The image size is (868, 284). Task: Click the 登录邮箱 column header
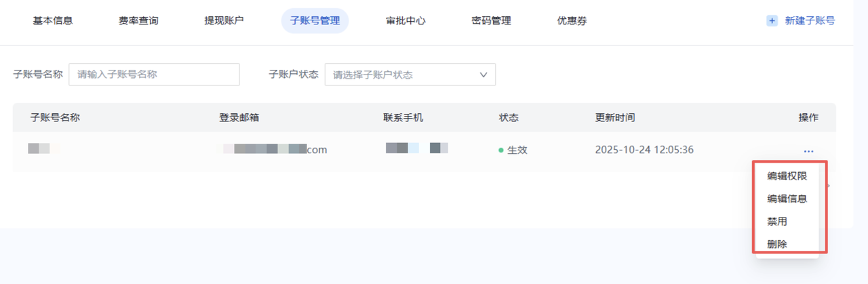pyautogui.click(x=239, y=117)
